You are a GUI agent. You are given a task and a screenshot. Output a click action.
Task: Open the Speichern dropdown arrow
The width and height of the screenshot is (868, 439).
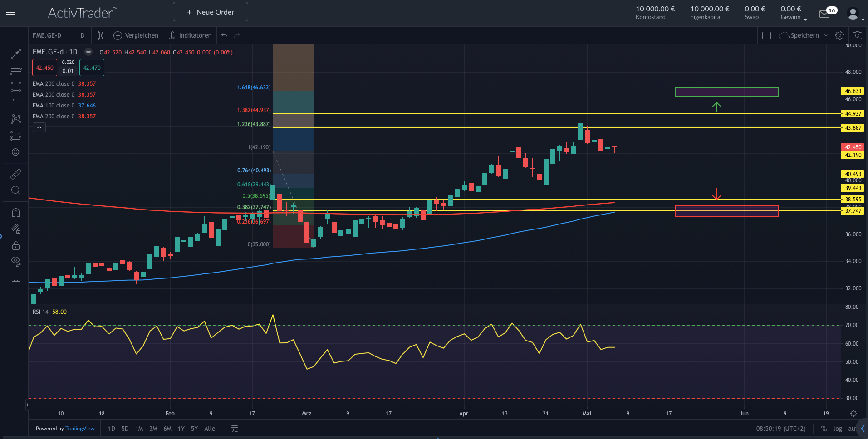(x=826, y=35)
